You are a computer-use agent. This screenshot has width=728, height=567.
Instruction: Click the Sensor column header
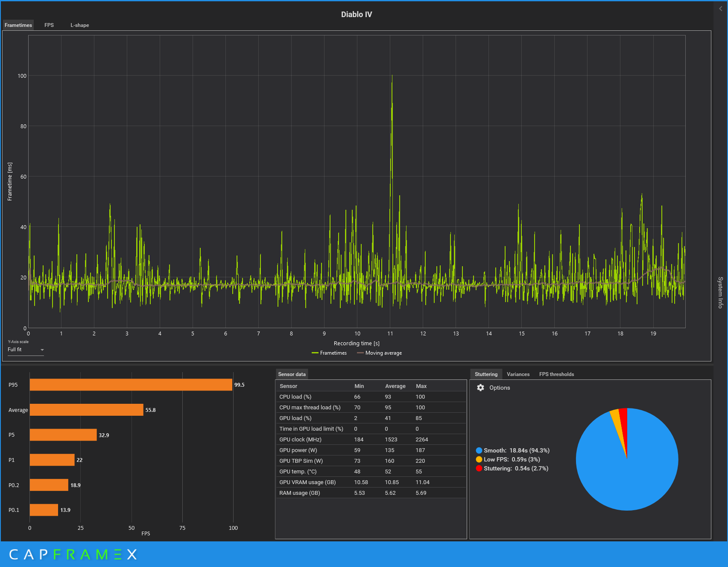tap(288, 386)
